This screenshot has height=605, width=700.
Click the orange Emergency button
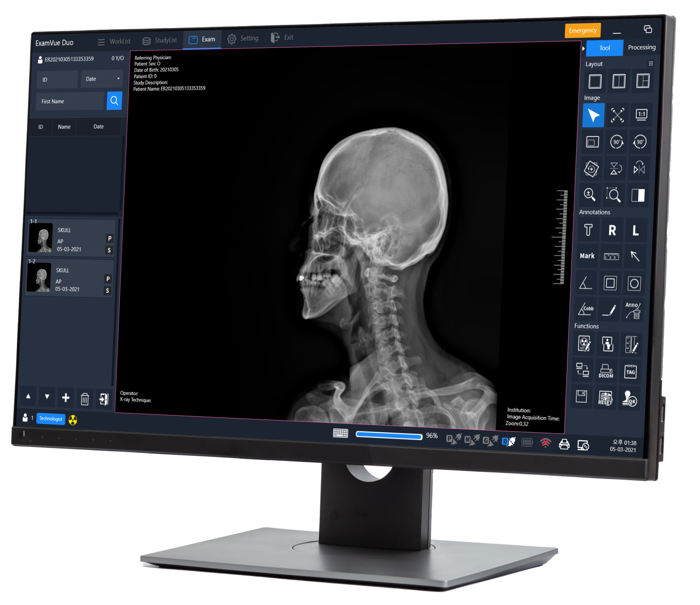(584, 31)
